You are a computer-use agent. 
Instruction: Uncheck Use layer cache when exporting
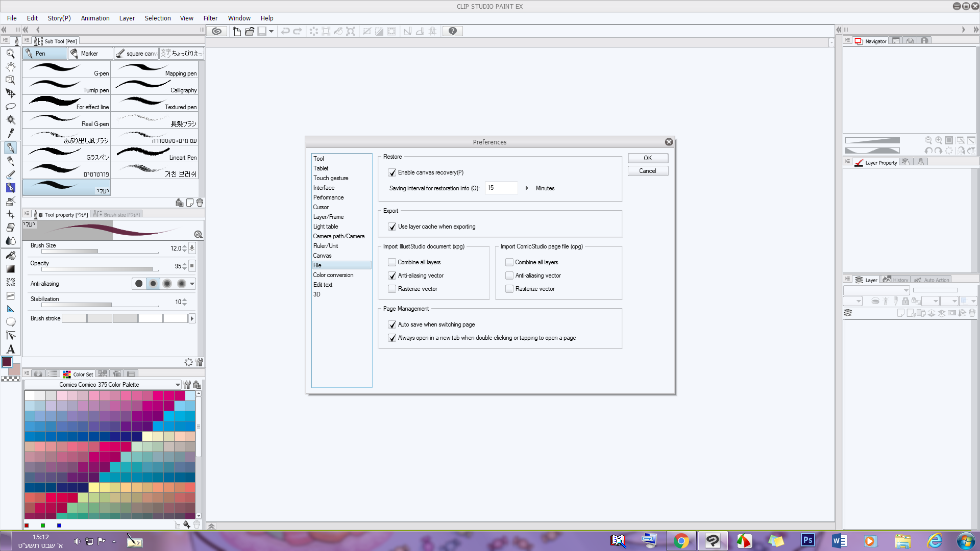[392, 227]
